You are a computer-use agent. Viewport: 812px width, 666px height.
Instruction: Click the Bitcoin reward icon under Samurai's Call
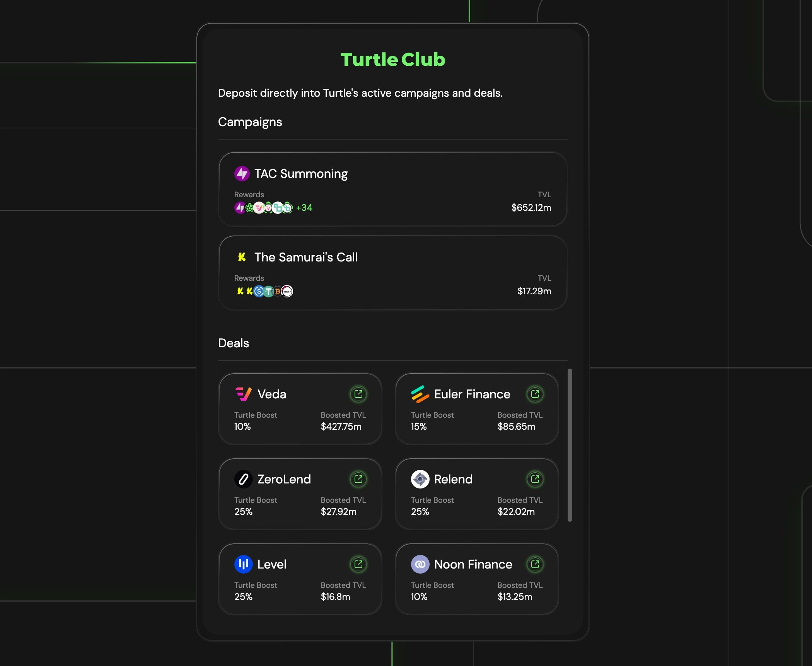(x=278, y=291)
